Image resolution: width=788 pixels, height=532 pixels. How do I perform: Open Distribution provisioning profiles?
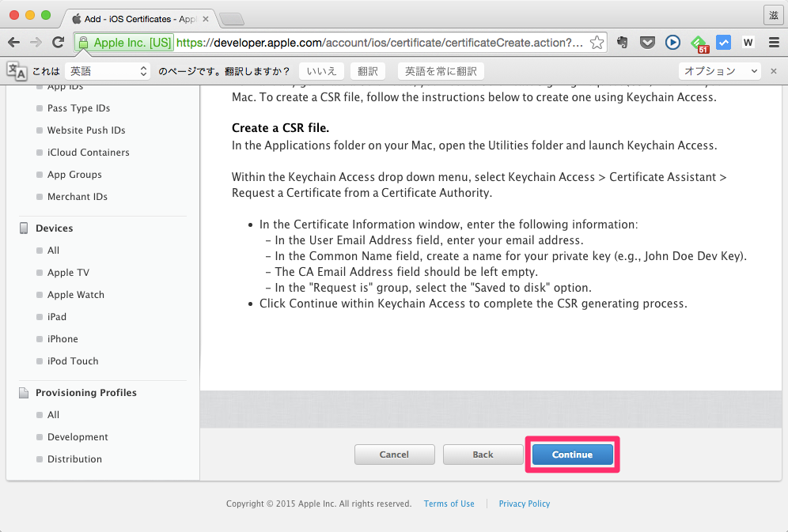[74, 458]
